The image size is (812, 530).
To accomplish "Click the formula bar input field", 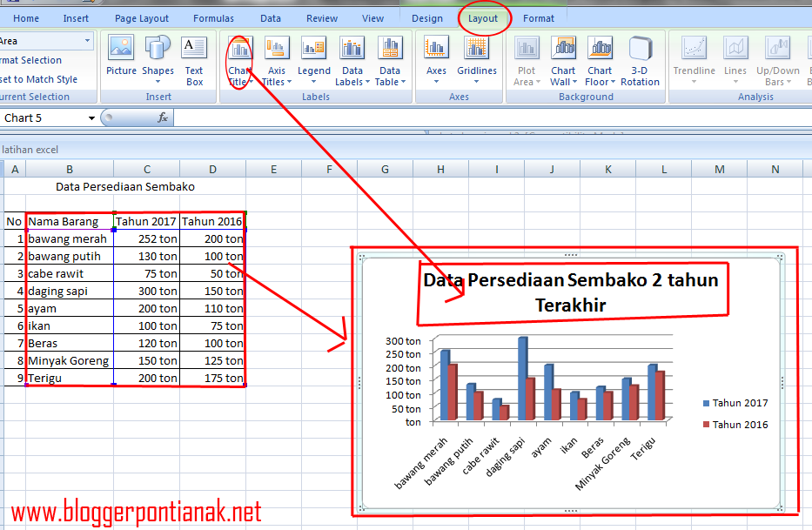I will coord(487,117).
